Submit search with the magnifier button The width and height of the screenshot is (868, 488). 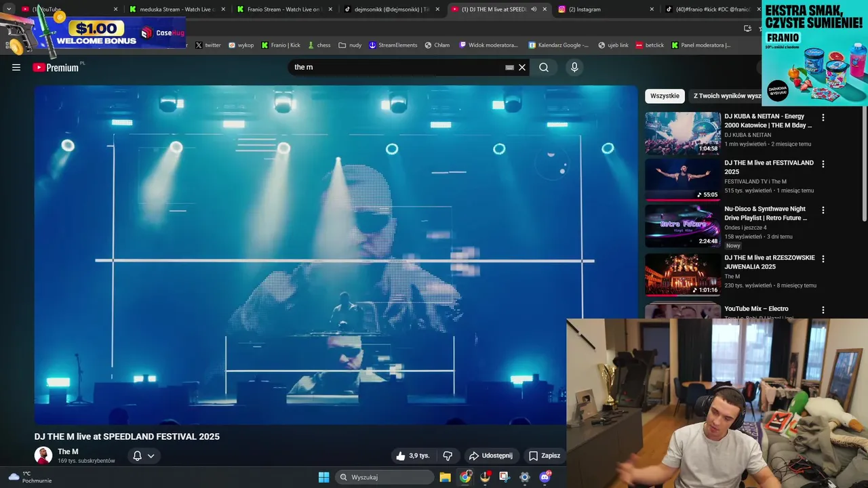(x=544, y=67)
